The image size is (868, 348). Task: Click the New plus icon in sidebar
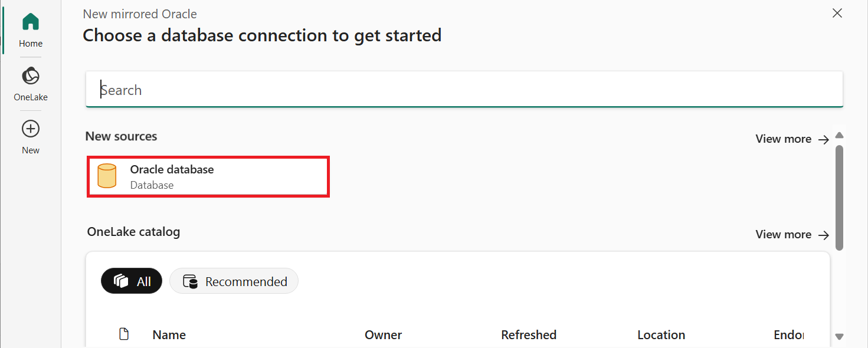pos(30,134)
